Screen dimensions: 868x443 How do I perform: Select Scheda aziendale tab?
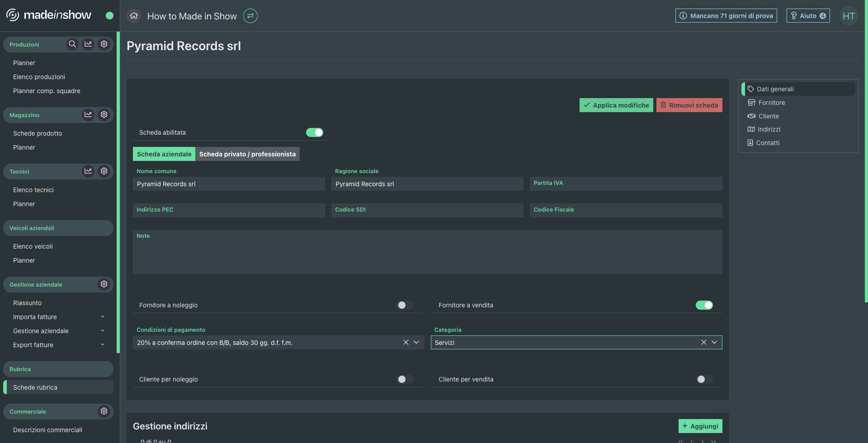[x=164, y=154]
